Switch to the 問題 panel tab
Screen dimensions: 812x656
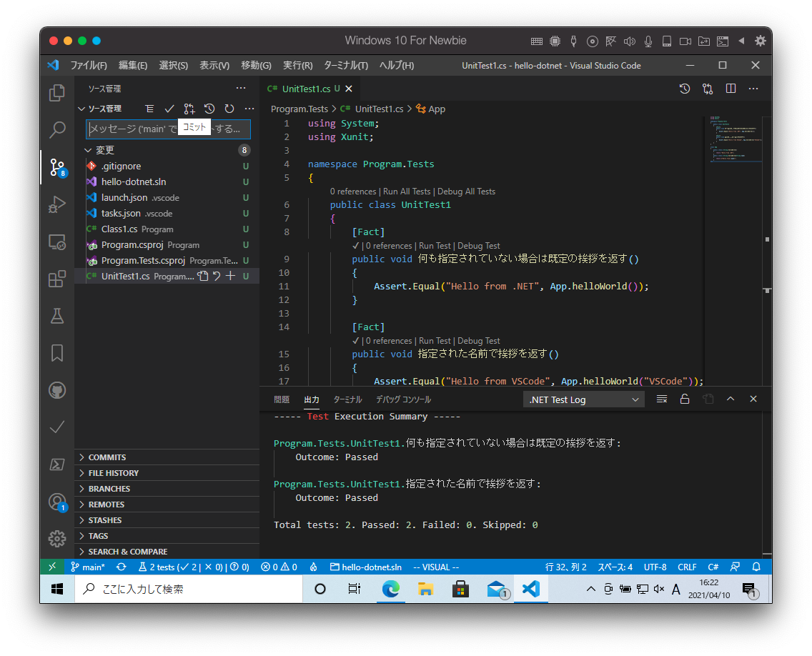coord(282,399)
